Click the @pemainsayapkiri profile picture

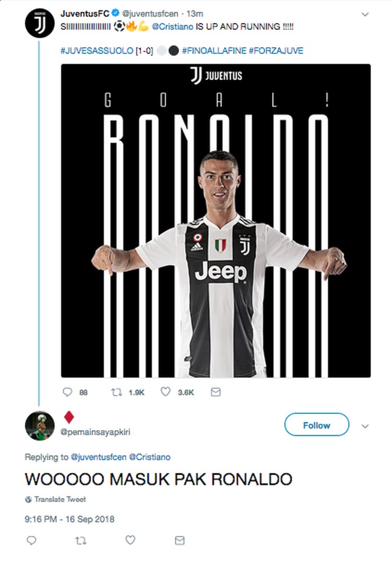tap(40, 425)
